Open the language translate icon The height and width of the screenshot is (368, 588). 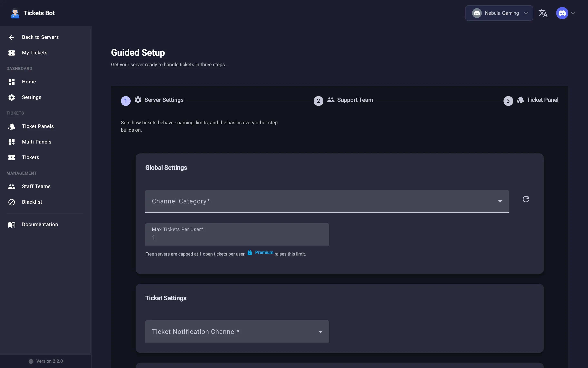tap(543, 13)
